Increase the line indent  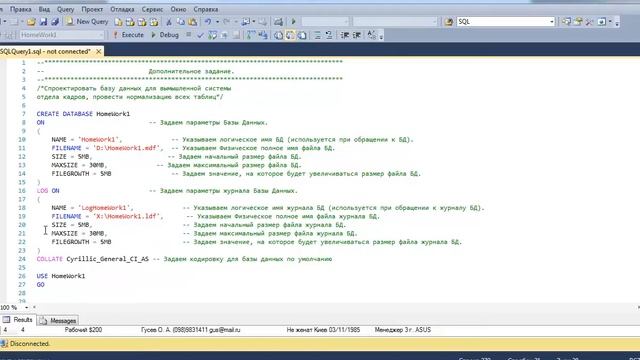click(356, 35)
